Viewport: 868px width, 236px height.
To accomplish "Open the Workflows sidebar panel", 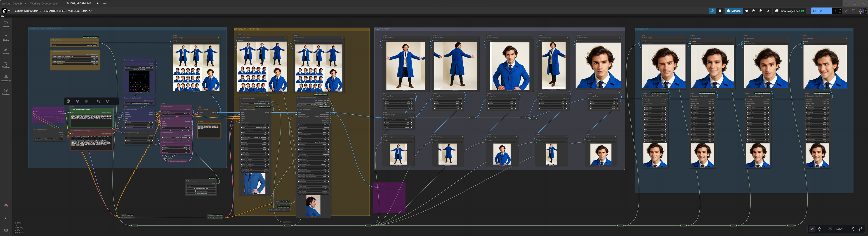I will pyautogui.click(x=6, y=64).
